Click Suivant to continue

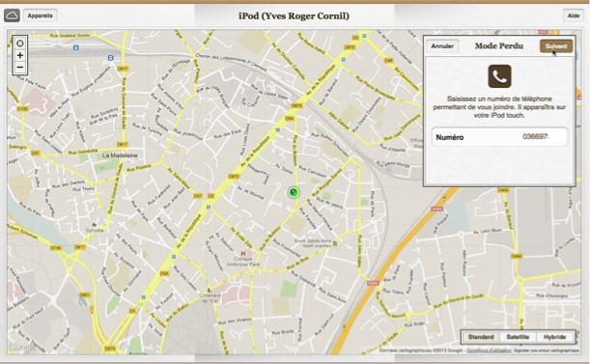click(556, 46)
